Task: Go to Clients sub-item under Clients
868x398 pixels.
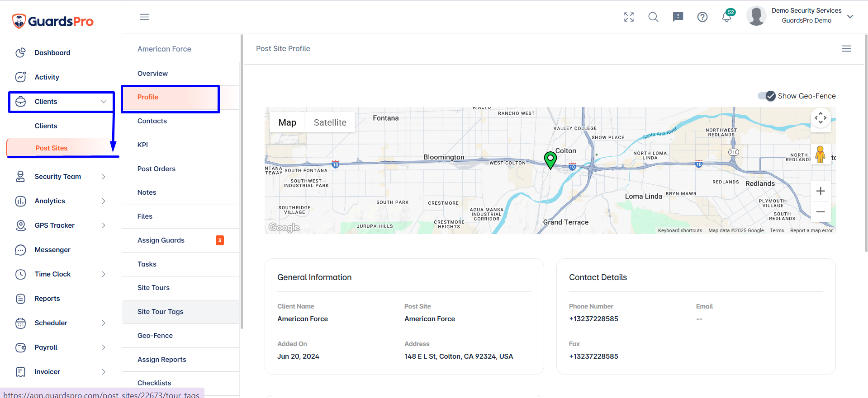Action: 46,126
